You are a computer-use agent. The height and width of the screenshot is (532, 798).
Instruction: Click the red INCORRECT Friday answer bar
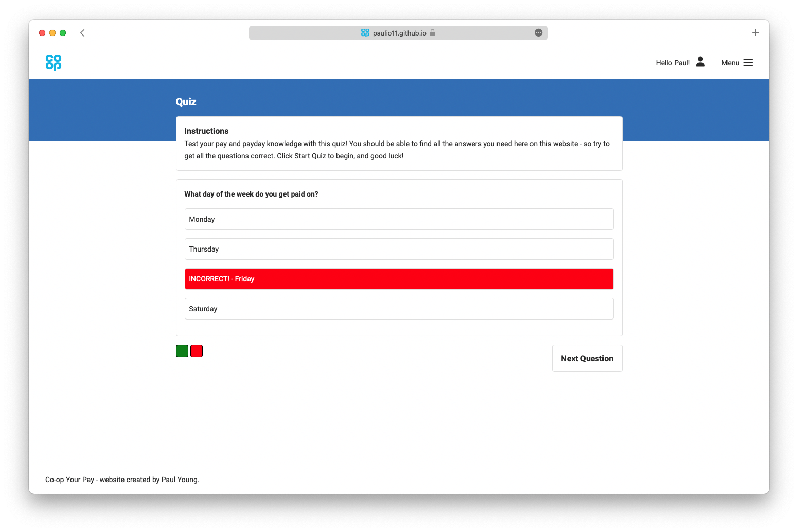point(399,278)
